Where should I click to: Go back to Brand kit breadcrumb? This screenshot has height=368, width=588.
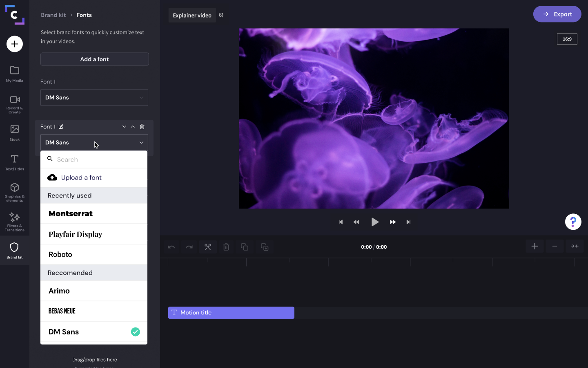click(53, 15)
